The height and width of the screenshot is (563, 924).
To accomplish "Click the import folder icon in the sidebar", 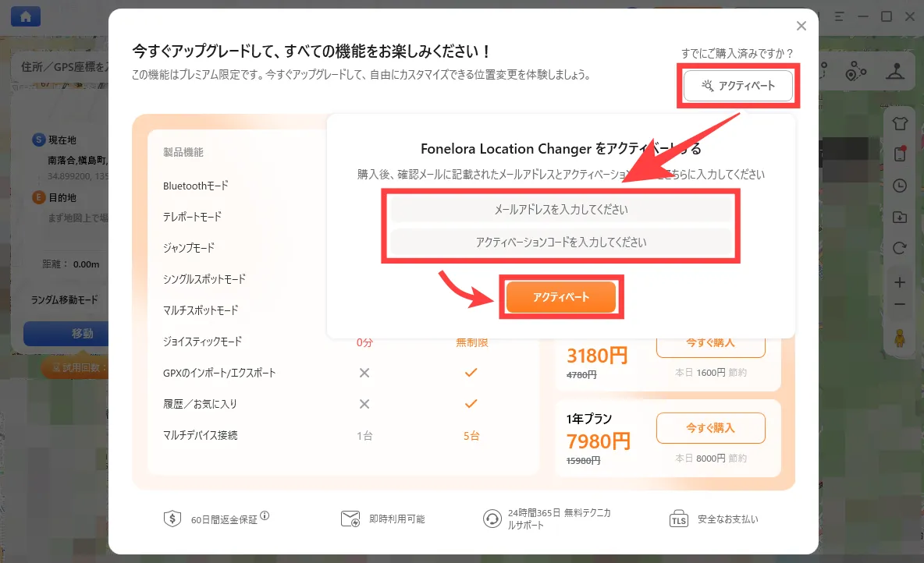I will pyautogui.click(x=900, y=218).
